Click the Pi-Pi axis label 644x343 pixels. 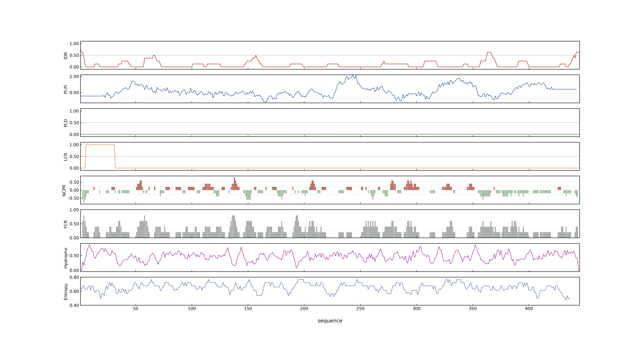tap(66, 89)
